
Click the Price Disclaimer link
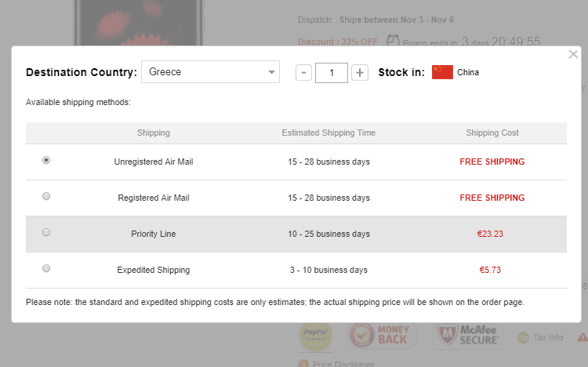(x=343, y=364)
